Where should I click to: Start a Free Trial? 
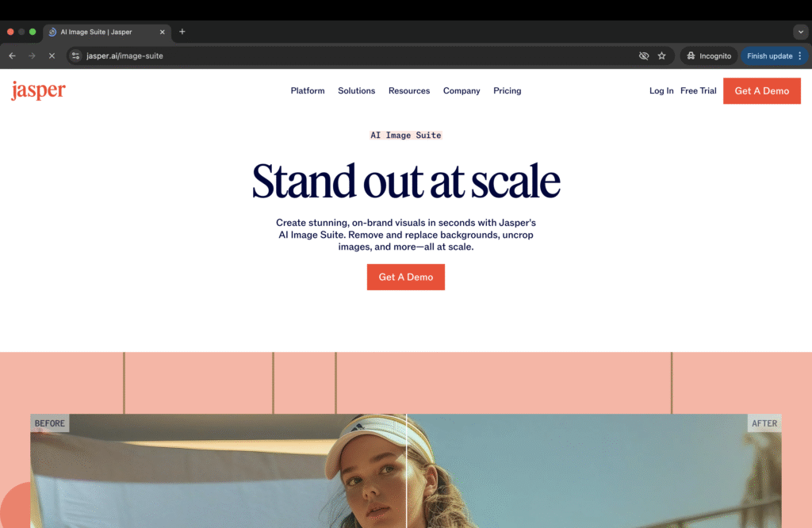point(698,91)
